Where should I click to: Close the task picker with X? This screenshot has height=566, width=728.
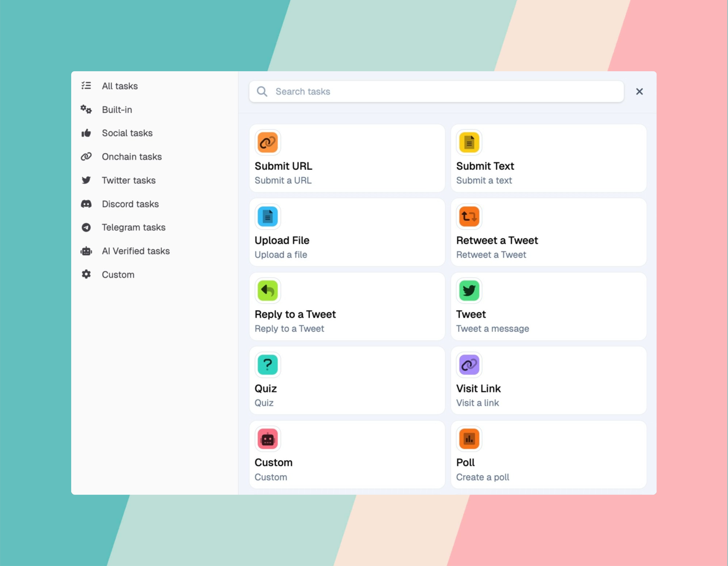tap(639, 91)
